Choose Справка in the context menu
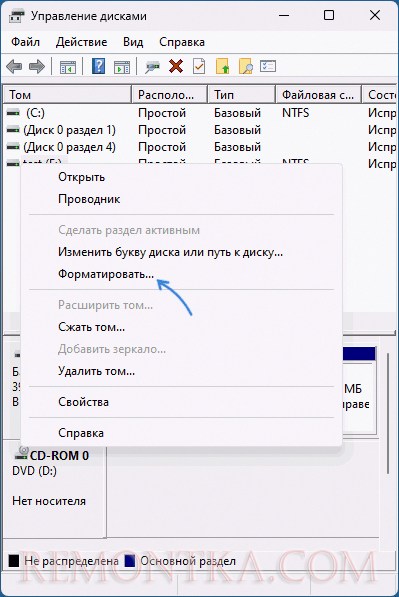 [x=181, y=433]
